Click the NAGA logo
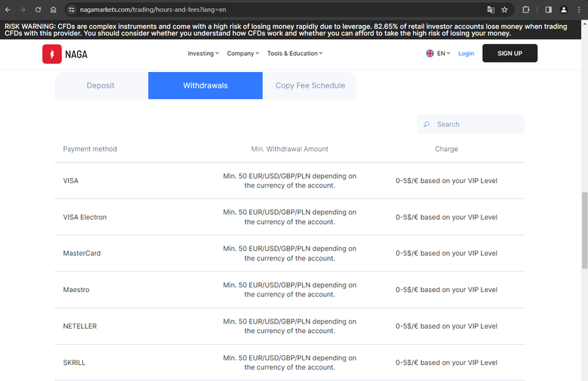The image size is (588, 381). pos(65,54)
